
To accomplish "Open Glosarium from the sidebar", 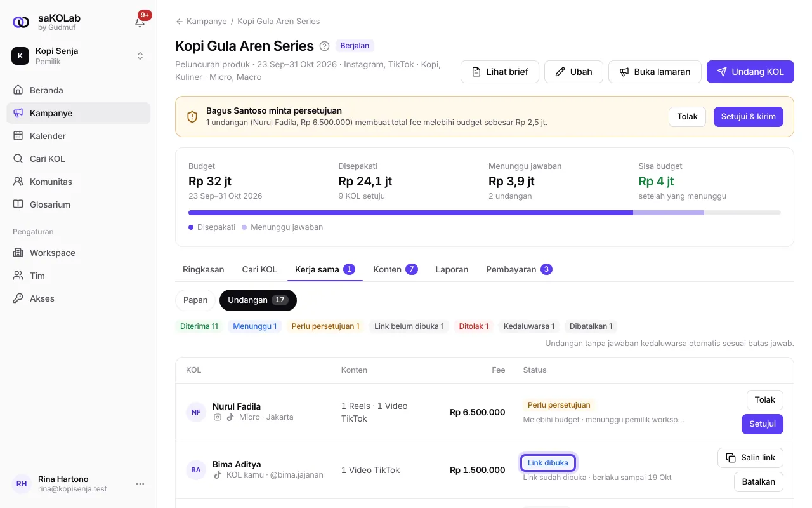I will (79, 204).
